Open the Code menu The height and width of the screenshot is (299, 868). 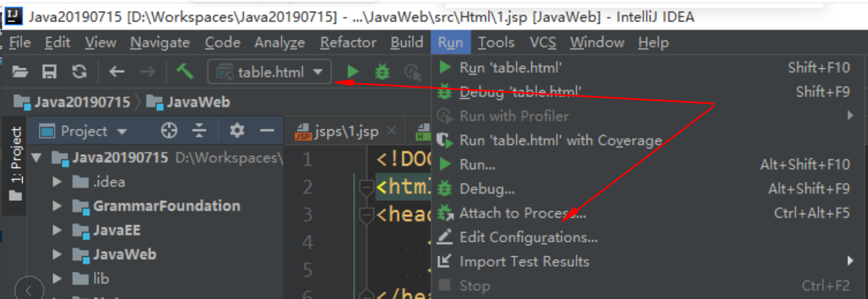point(223,43)
